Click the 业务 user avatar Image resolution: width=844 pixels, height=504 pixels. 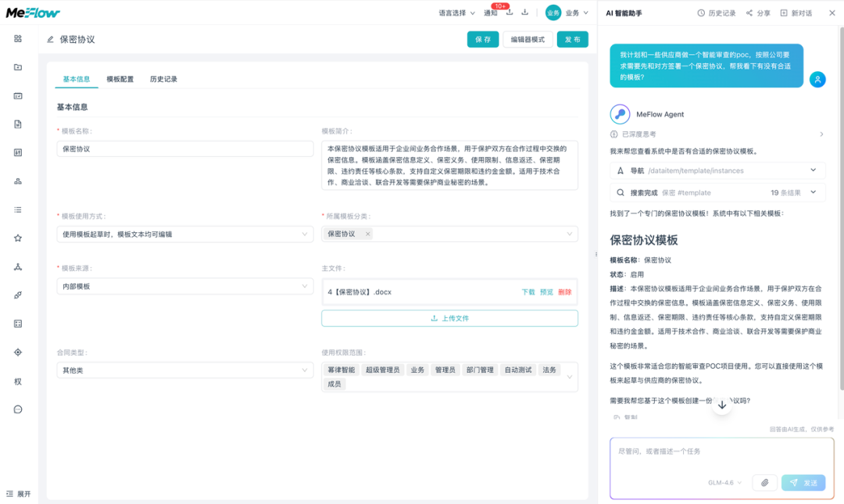(x=553, y=13)
